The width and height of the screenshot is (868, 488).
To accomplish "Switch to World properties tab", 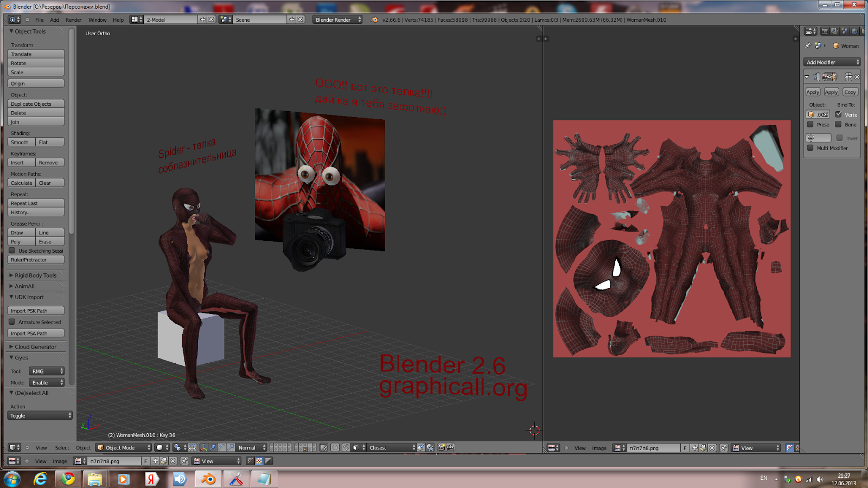I will point(854,31).
